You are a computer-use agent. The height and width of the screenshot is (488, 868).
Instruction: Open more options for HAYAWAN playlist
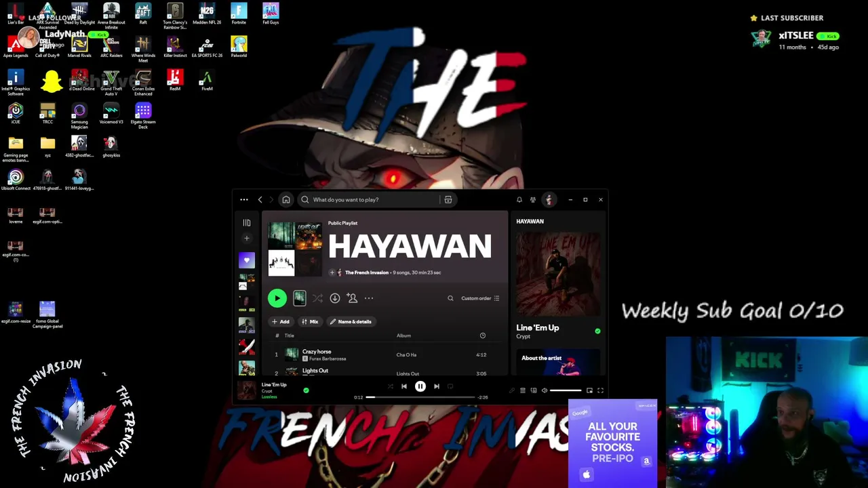click(369, 298)
